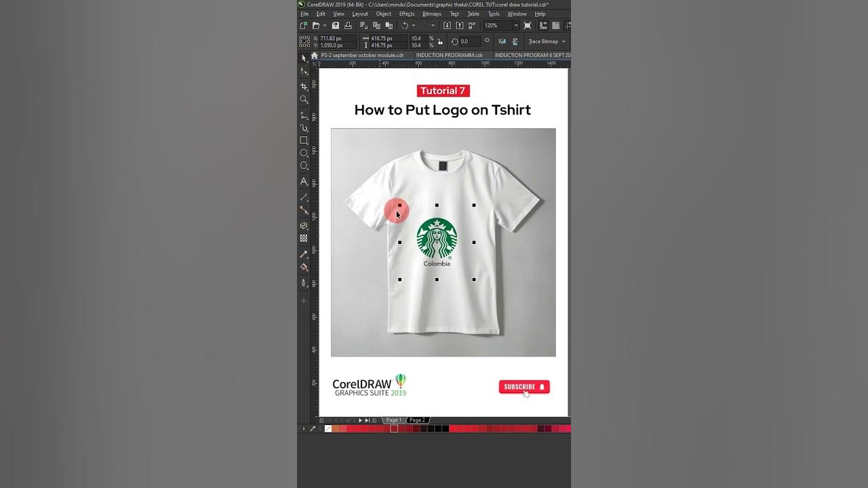
Task: Go to next page arrow
Action: pyautogui.click(x=360, y=420)
